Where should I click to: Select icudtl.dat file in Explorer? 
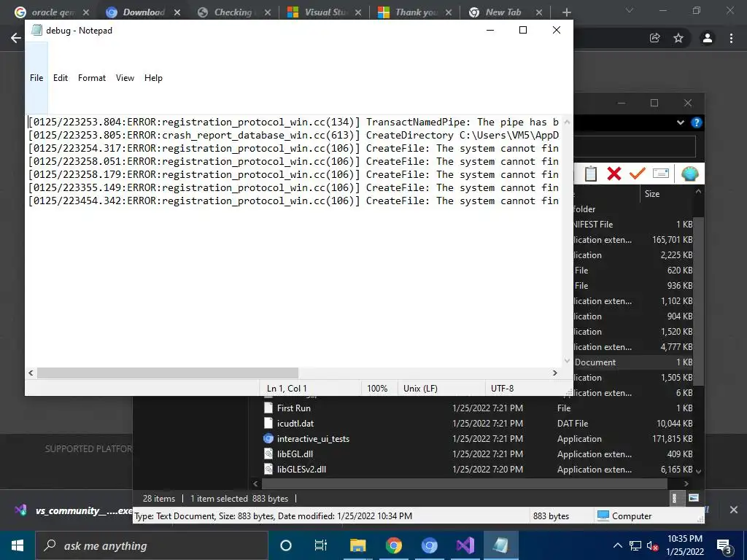[295, 424]
